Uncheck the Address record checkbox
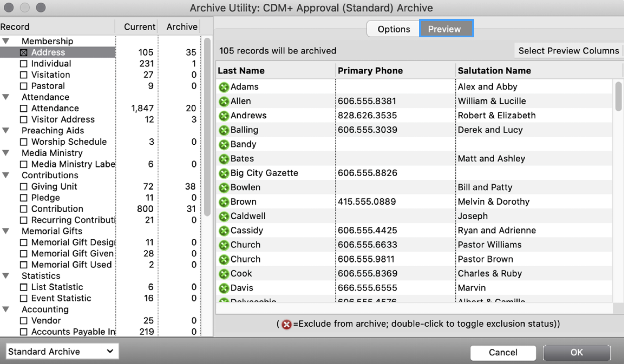 (23, 52)
